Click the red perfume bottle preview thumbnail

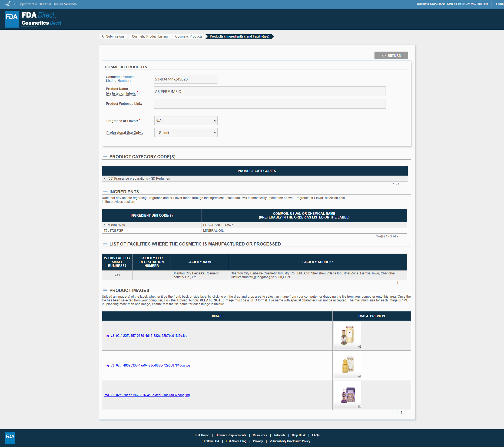pos(347,335)
